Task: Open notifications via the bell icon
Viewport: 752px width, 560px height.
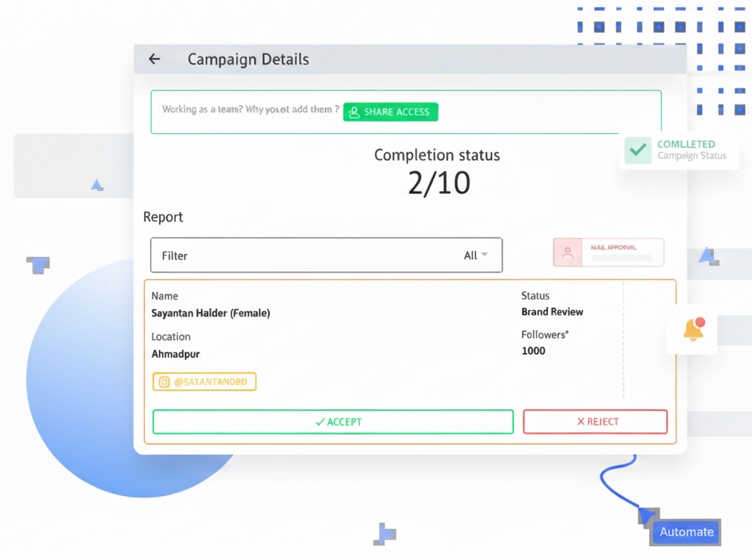Action: (693, 329)
